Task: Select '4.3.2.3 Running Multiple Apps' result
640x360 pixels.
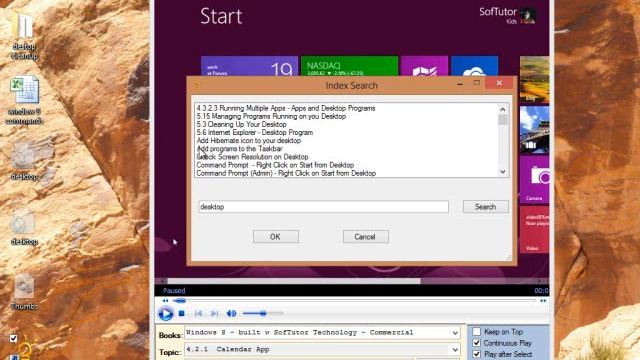Action: (286, 108)
